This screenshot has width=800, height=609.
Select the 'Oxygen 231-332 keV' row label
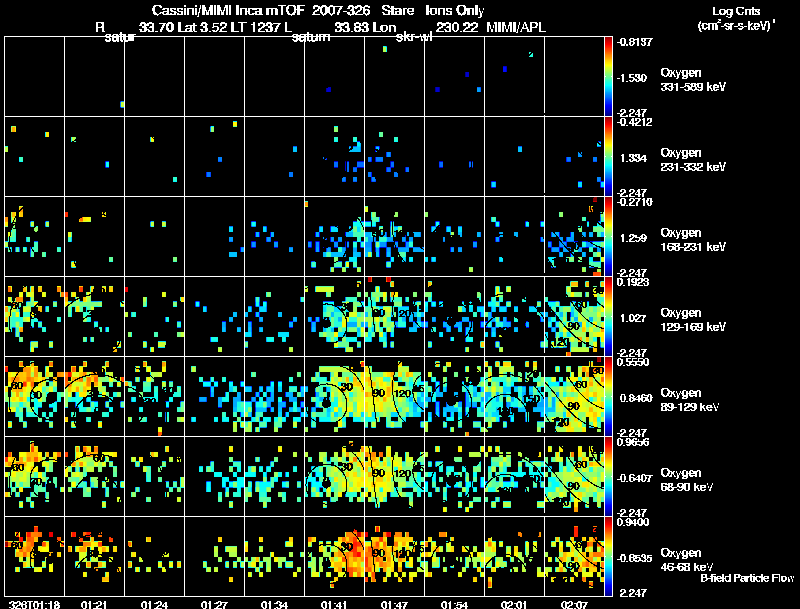pos(693,160)
